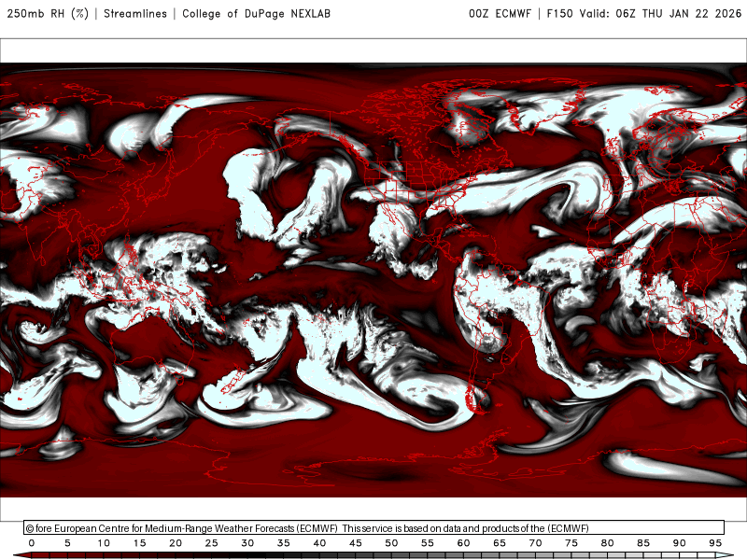This screenshot has width=747, height=560.
Task: Click the dark red left arrow end of colorbar
Action: (x=21, y=555)
